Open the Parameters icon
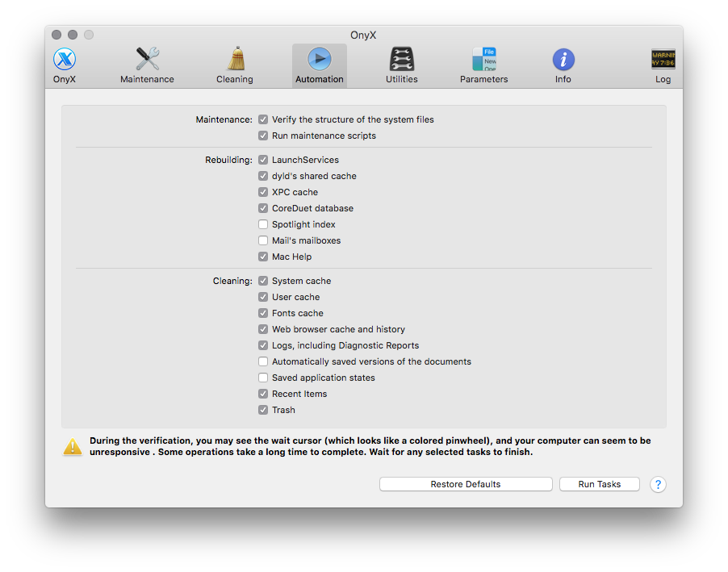The width and height of the screenshot is (728, 572). tap(484, 59)
